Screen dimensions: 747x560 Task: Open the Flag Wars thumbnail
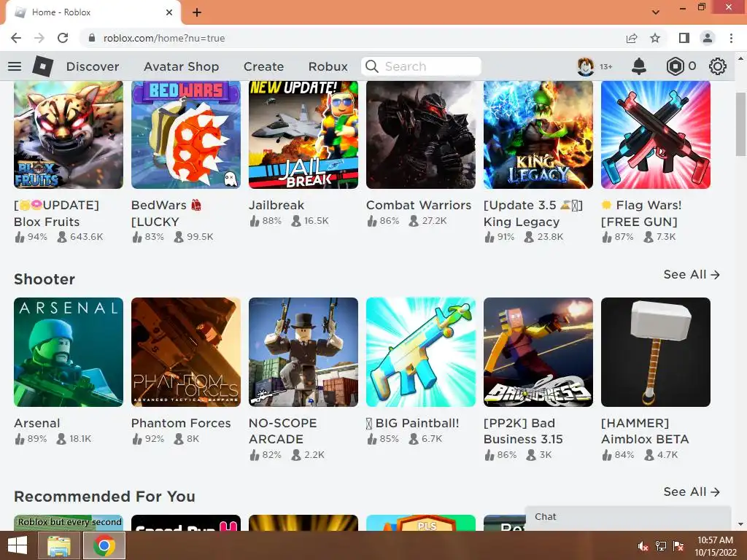(x=656, y=135)
